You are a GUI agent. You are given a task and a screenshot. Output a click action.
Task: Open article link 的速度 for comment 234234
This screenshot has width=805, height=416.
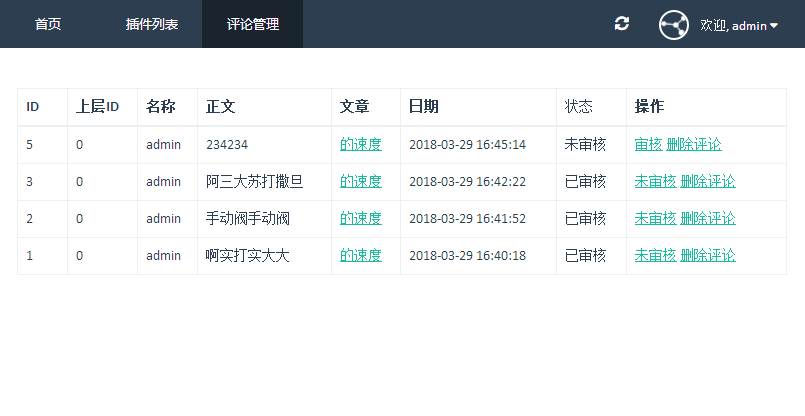tap(360, 144)
